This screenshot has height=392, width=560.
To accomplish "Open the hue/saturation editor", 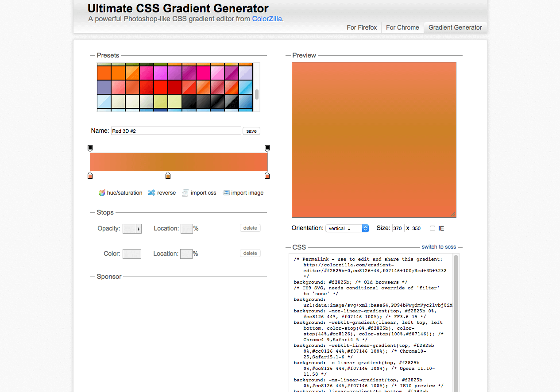I will [120, 192].
